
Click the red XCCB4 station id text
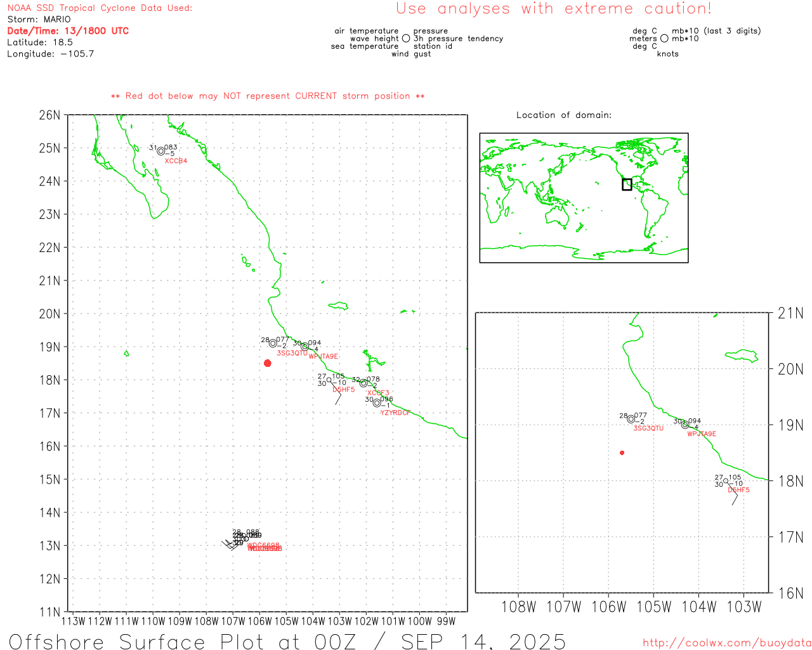point(176,161)
